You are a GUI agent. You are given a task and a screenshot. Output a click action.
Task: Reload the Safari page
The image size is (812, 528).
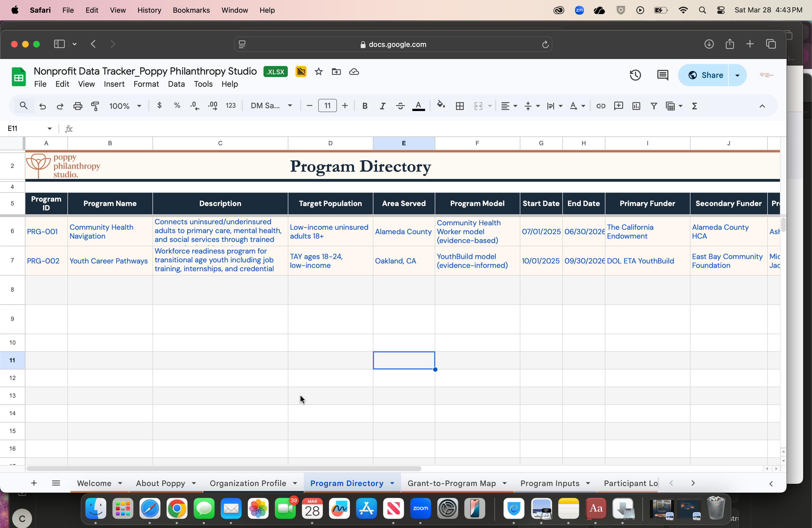coord(545,44)
